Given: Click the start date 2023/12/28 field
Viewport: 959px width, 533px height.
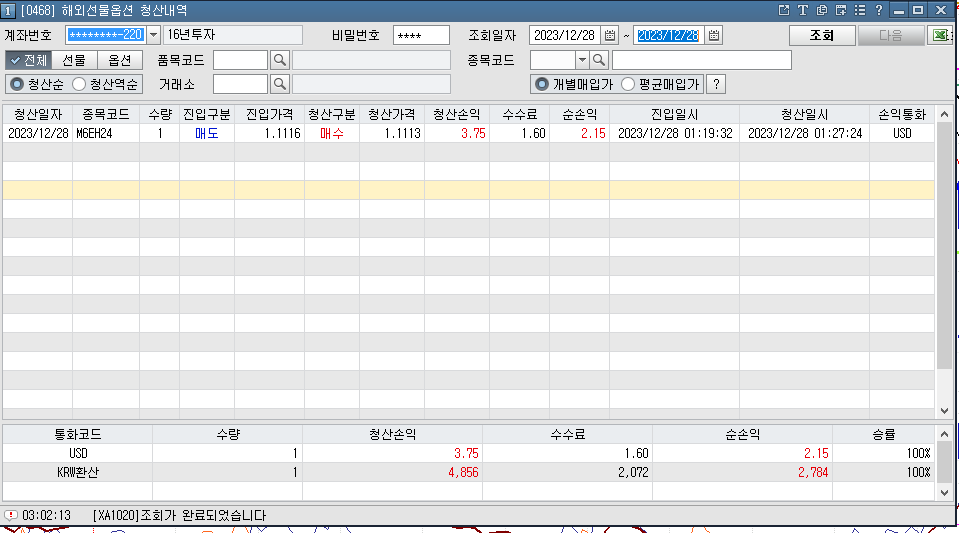Looking at the screenshot, I should (565, 35).
